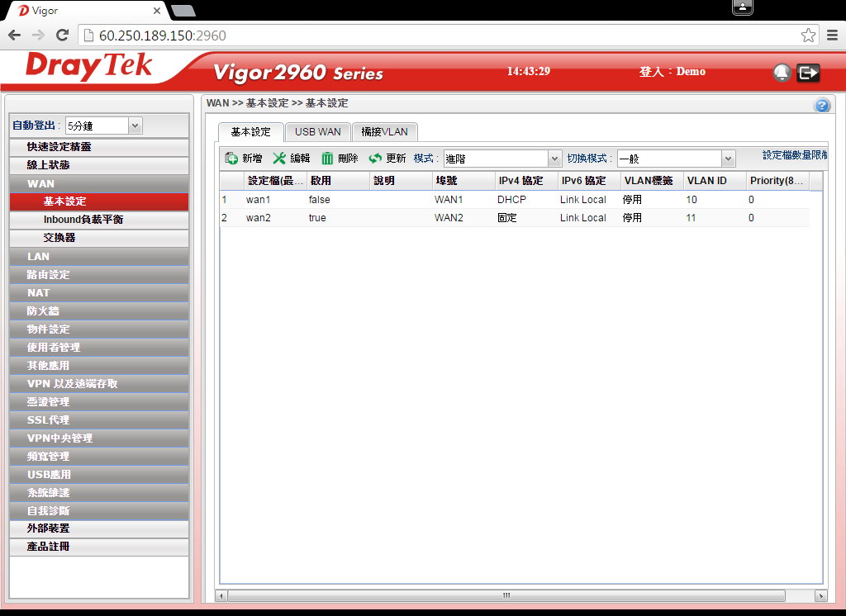This screenshot has width=846, height=616.
Task: Bookmark page with the star icon
Action: (x=808, y=36)
